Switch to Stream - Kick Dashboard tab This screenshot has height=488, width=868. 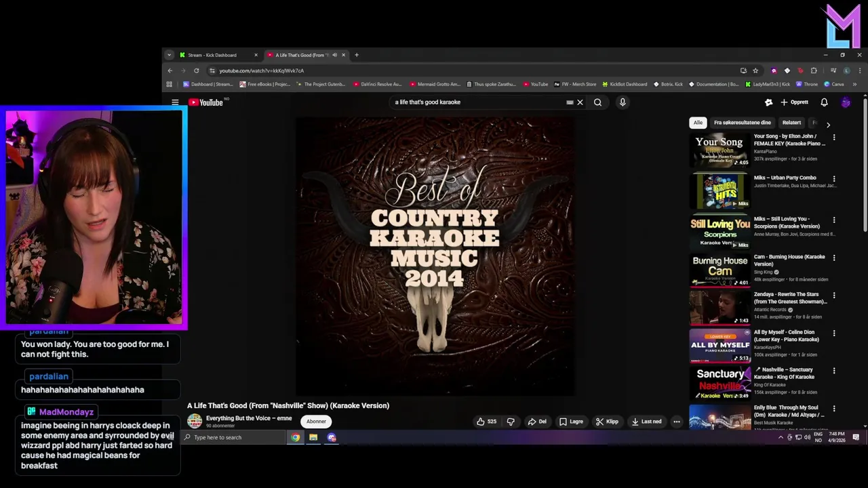pyautogui.click(x=217, y=55)
